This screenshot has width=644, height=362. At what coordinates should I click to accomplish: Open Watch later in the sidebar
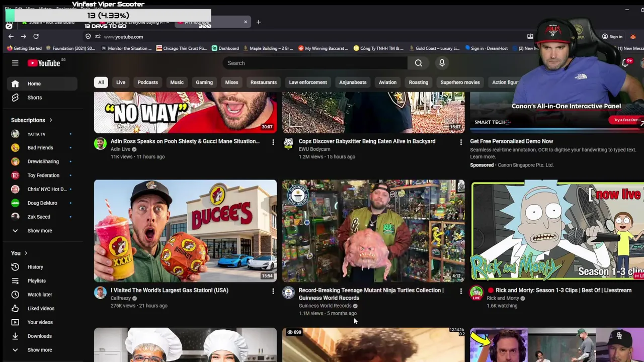click(x=42, y=295)
